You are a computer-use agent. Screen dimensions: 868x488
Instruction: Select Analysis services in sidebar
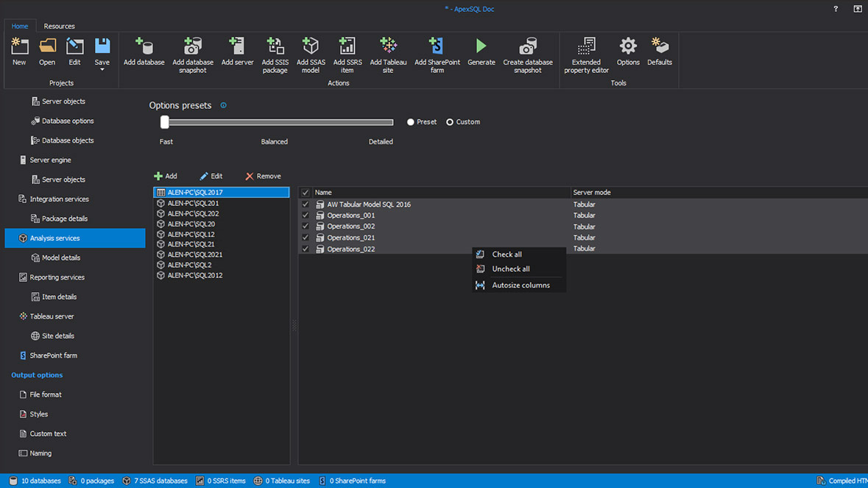(75, 238)
